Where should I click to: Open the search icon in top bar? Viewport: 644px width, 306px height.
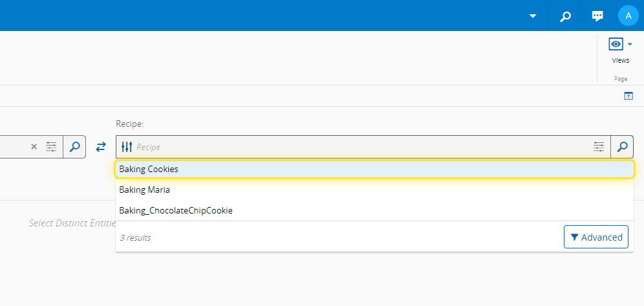coord(565,16)
